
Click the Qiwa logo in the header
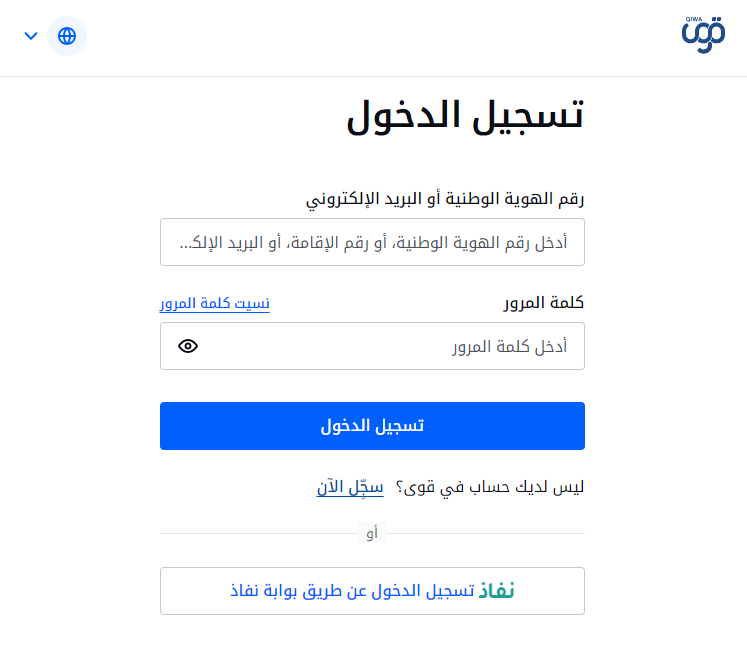point(703,36)
